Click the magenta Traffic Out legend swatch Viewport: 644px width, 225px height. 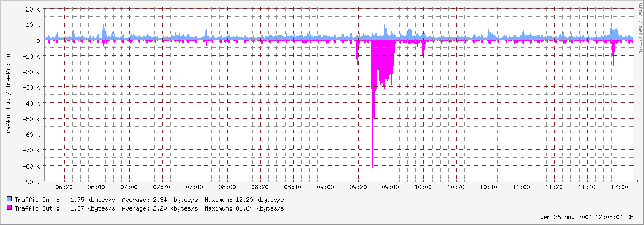point(9,208)
